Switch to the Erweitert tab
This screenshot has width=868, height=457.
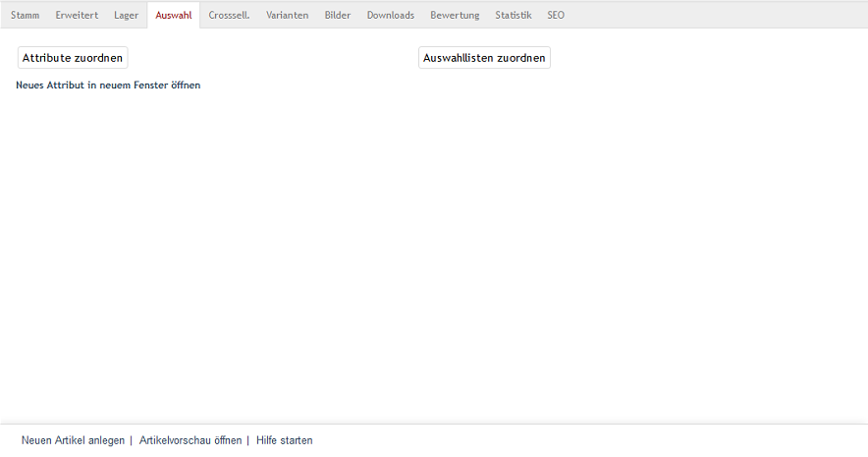pyautogui.click(x=77, y=16)
